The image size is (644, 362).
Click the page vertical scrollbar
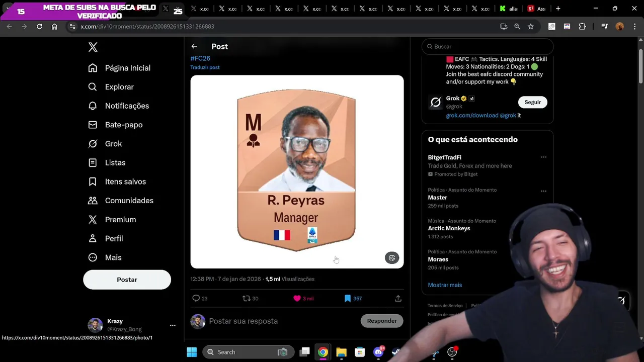640,66
